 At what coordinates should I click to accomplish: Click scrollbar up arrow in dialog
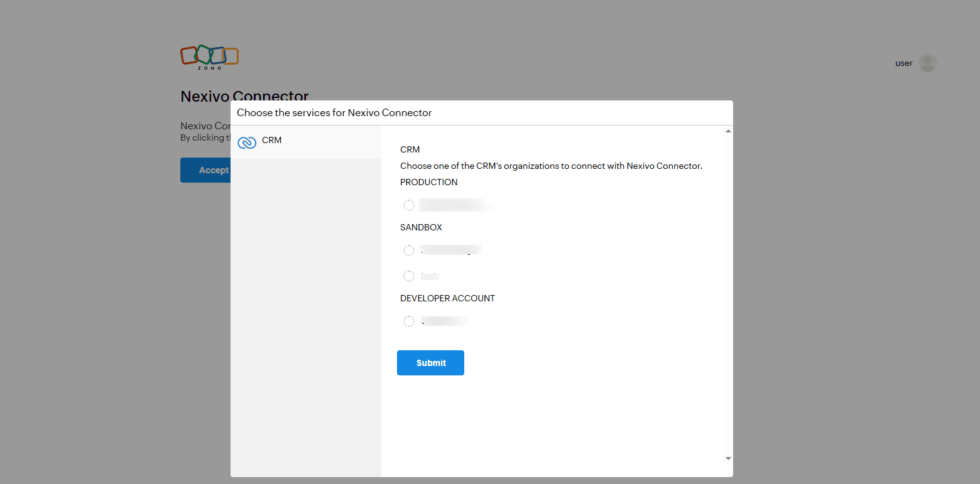coord(728,131)
